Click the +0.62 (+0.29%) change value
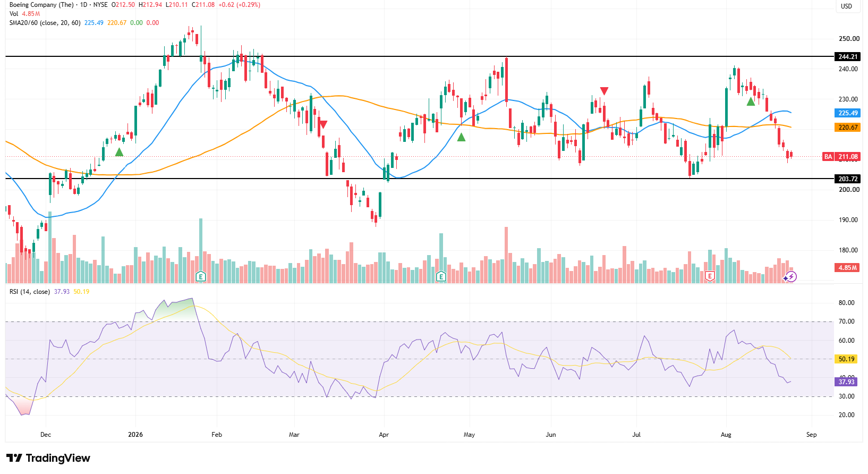Viewport: 868px width, 474px height. point(239,5)
